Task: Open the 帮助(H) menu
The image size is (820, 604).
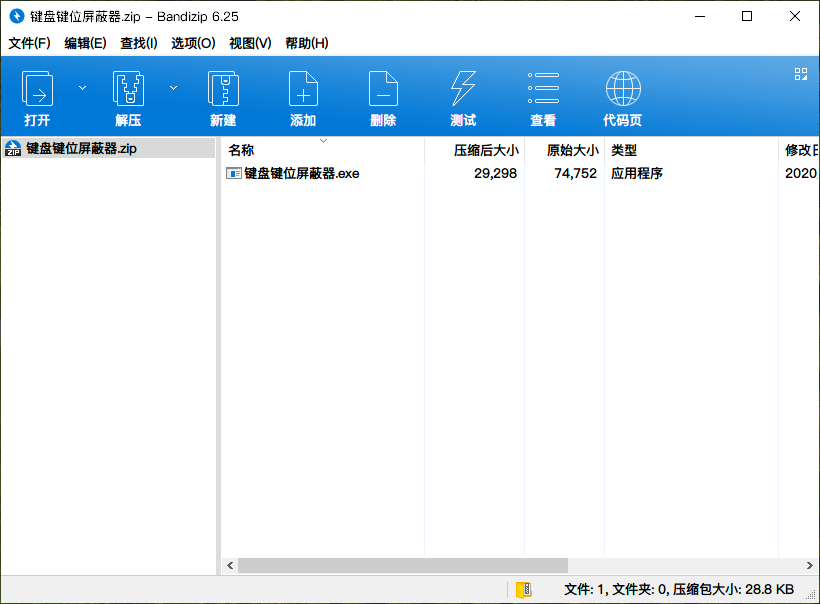Action: click(x=306, y=43)
